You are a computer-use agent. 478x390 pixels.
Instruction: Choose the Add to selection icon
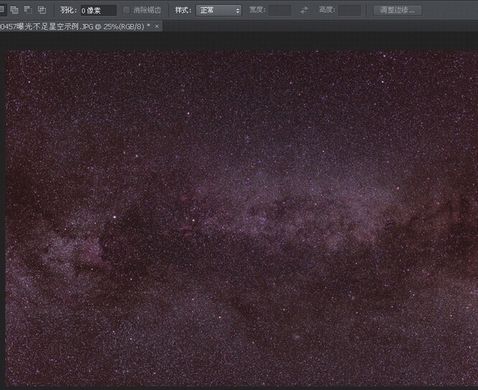pyautogui.click(x=14, y=10)
